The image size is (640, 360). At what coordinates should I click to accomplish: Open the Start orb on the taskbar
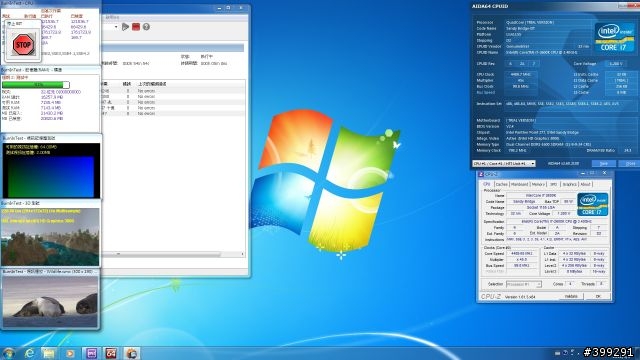point(8,353)
